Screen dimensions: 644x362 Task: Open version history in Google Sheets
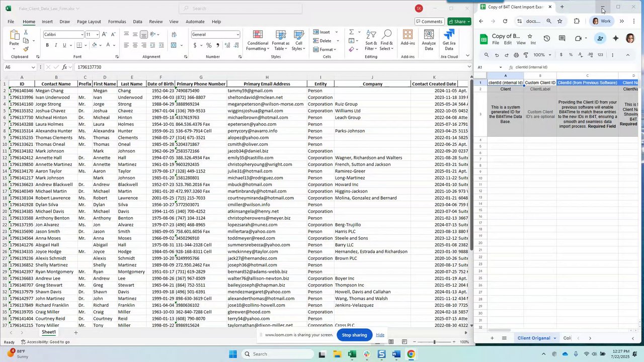(547, 38)
